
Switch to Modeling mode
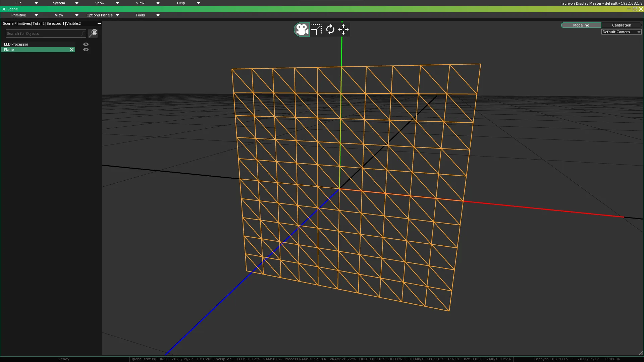click(x=581, y=25)
